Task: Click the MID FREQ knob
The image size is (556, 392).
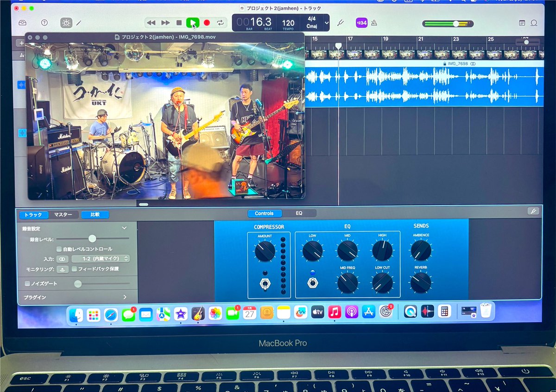Action: point(347,283)
